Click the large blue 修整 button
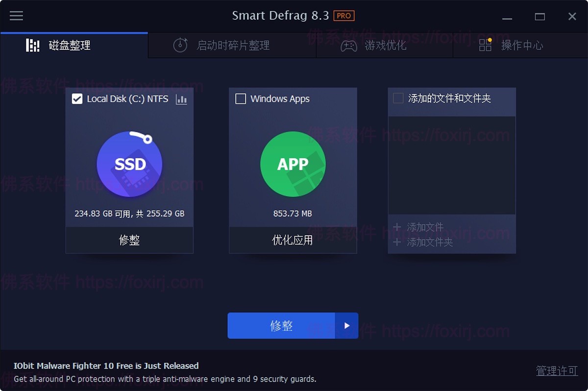 coord(281,326)
